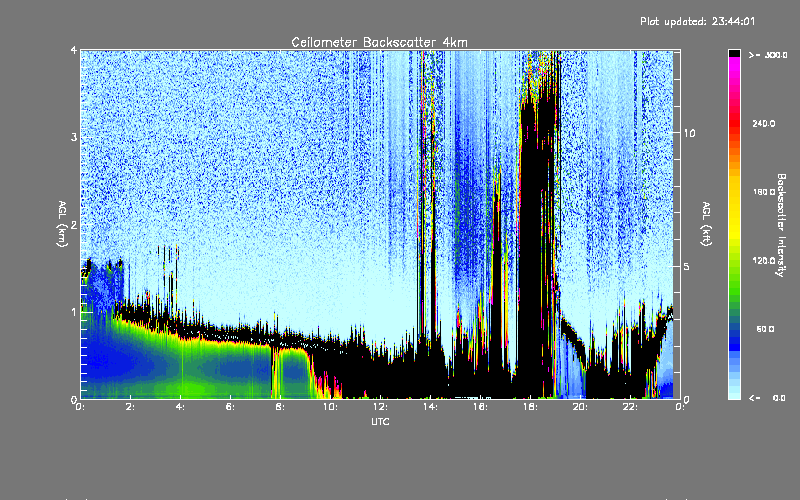Click the "AGL (kft)" right axis label
The image size is (800, 500).
coord(706,223)
